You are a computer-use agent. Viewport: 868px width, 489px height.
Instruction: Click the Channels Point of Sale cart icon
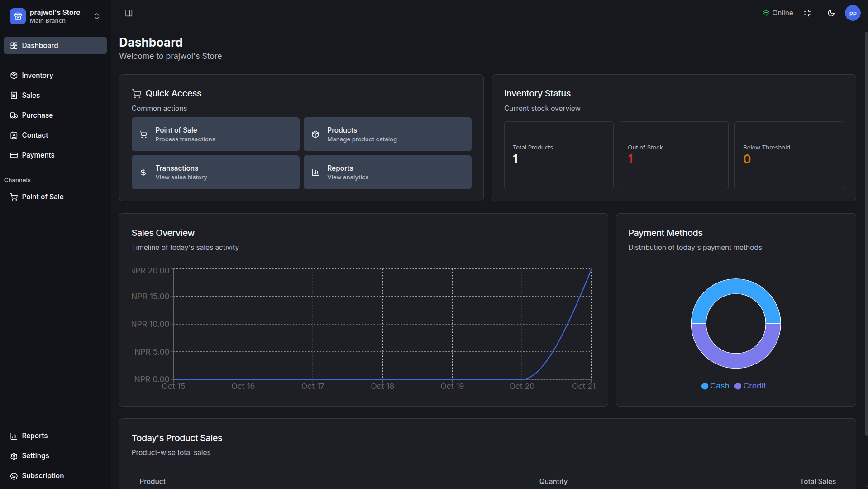pos(14,197)
